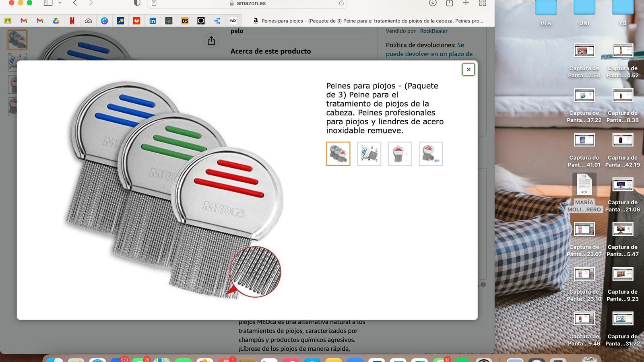Image resolution: width=644 pixels, height=362 pixels.
Task: Go back with the Safari back arrow
Action: pyautogui.click(x=75, y=3)
